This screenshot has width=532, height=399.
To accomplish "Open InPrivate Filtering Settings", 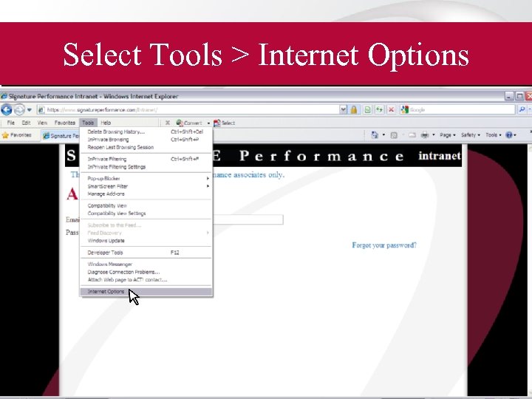I will click(x=146, y=166).
